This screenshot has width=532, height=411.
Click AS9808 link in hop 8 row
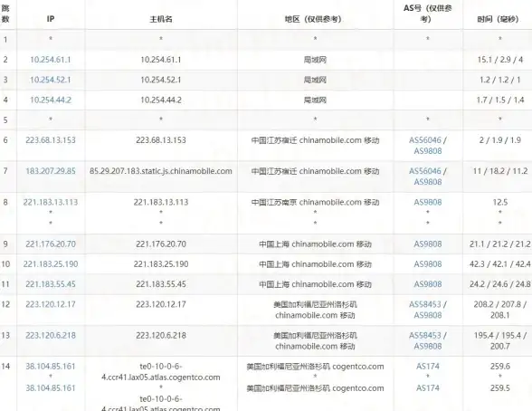pos(427,202)
